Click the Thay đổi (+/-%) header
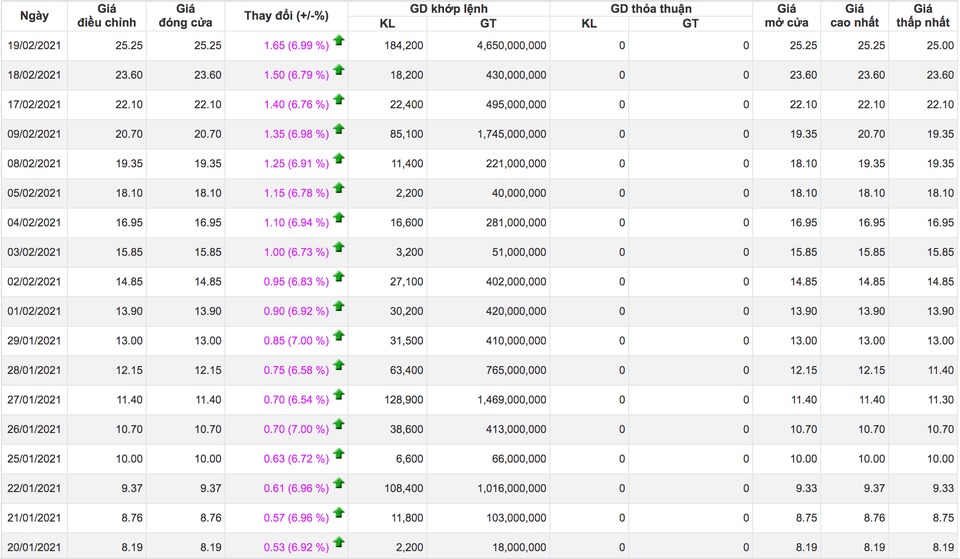This screenshot has height=559, width=960. coord(287,16)
